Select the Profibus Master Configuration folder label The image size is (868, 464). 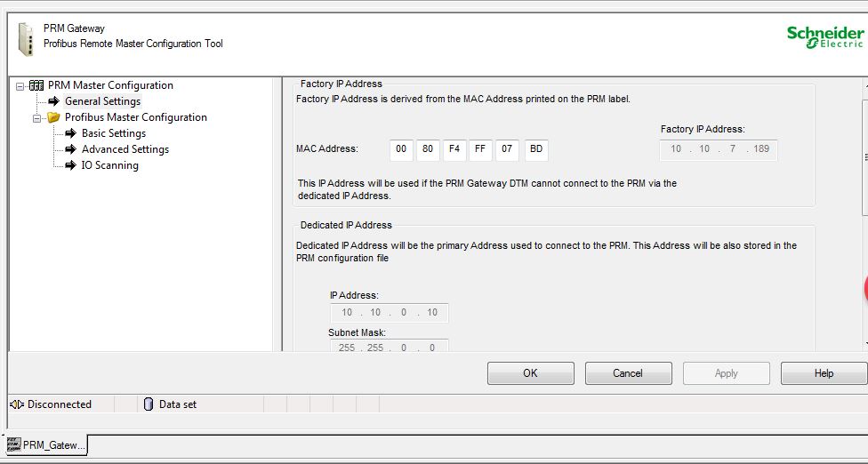(135, 117)
